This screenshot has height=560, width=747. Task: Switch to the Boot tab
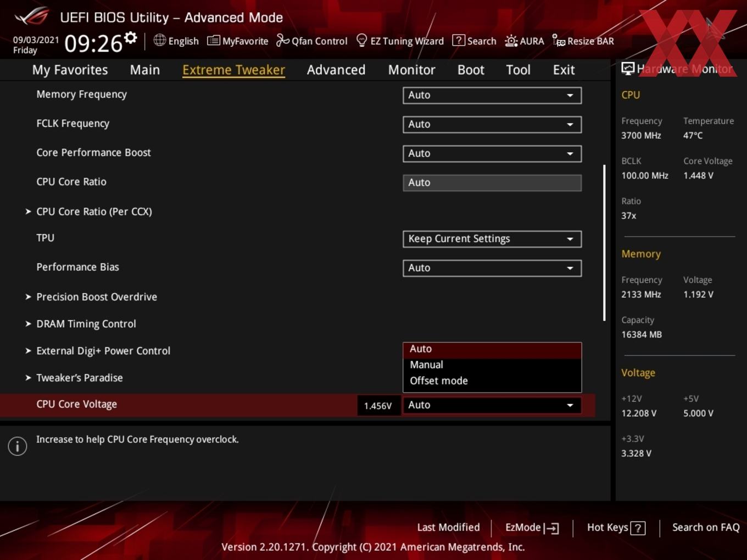[x=471, y=70]
